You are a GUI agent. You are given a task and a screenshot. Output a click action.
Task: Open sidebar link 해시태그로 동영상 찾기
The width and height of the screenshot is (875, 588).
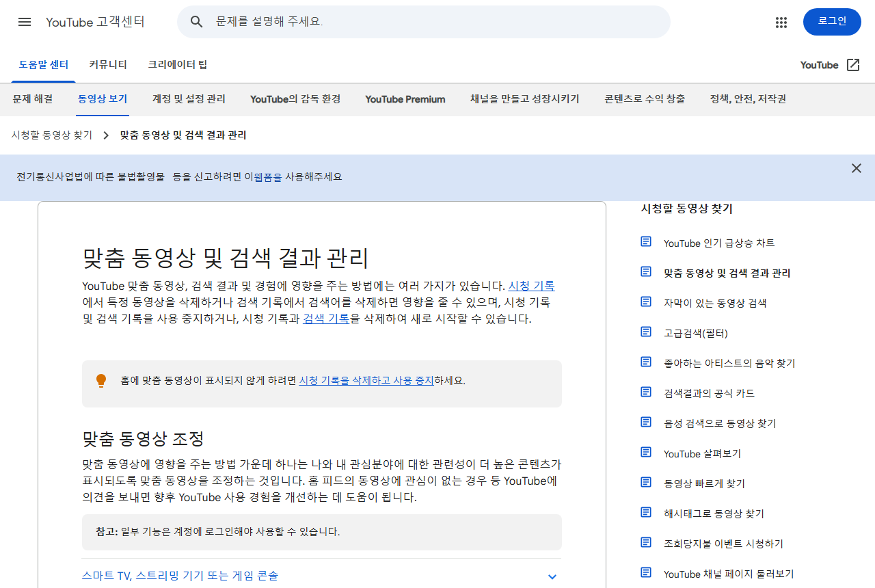pos(714,513)
